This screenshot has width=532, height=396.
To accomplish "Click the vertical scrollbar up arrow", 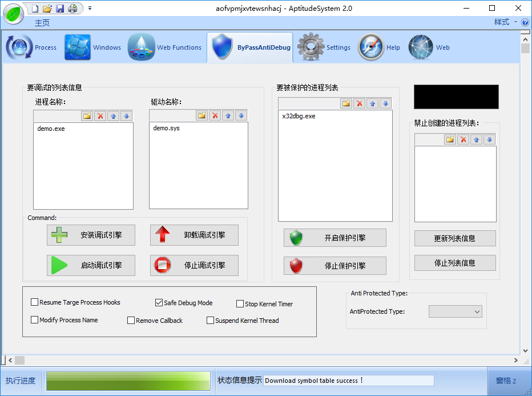I will click(x=525, y=39).
